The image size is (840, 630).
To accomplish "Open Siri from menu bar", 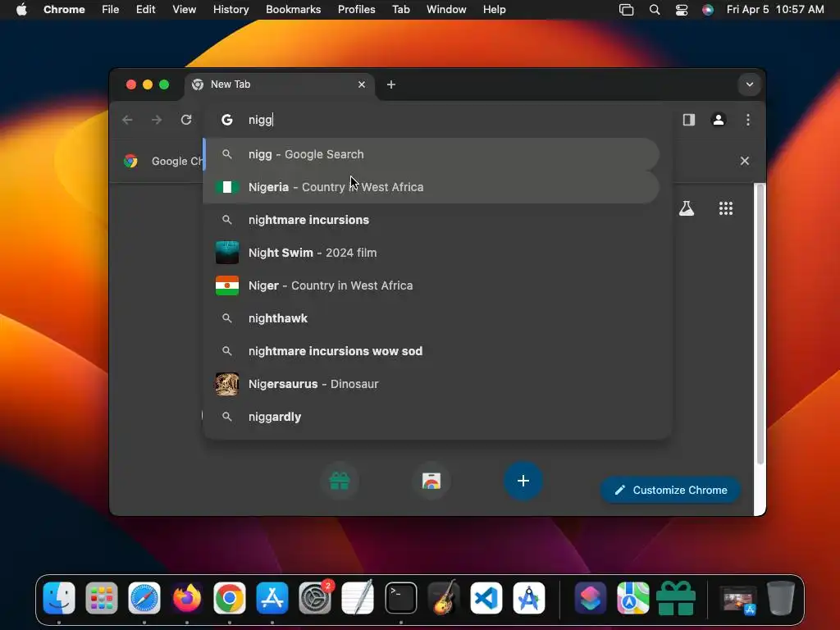I will pyautogui.click(x=708, y=10).
